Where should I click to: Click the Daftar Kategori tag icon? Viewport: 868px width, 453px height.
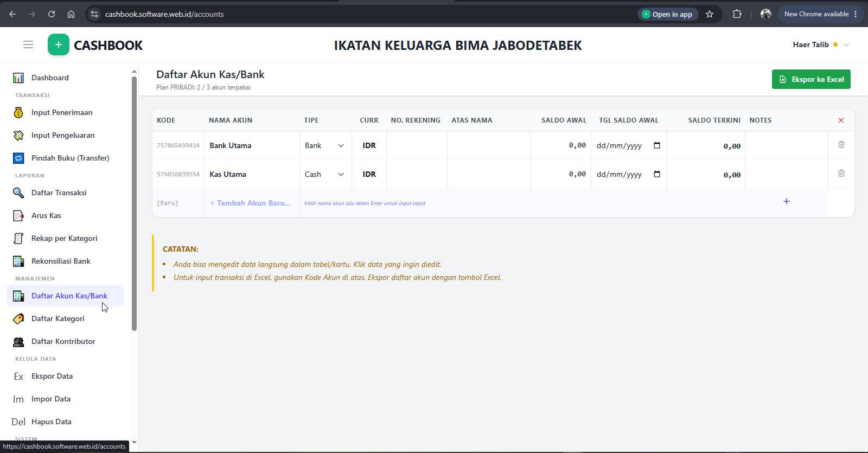pos(18,318)
